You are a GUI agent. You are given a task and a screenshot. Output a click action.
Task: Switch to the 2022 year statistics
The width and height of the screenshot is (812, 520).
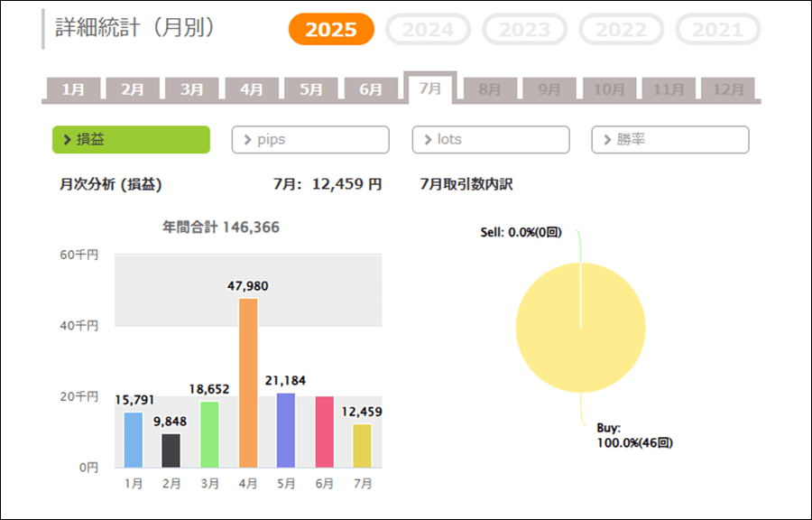621,30
